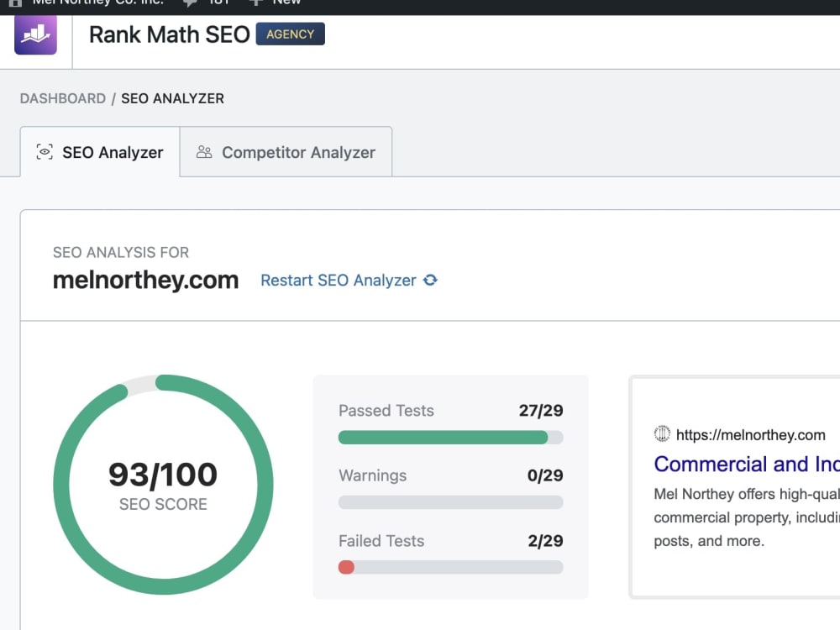The image size is (840, 630).
Task: Click the 27/29 passed tests value
Action: point(540,411)
